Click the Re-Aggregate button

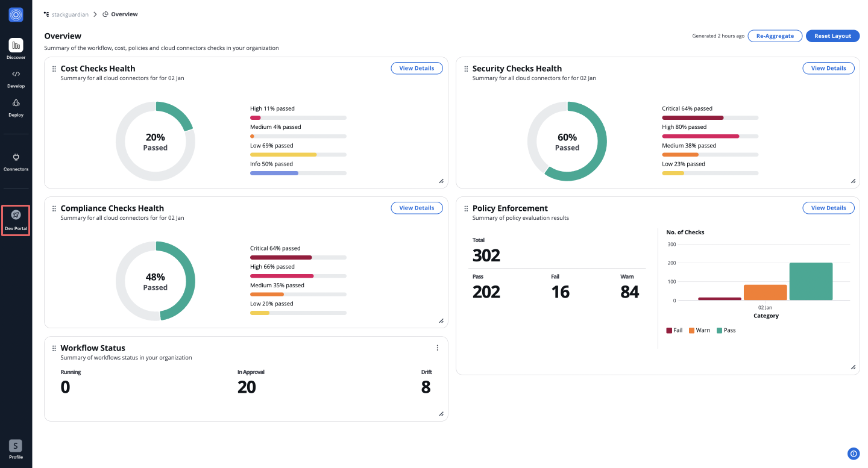click(x=775, y=36)
